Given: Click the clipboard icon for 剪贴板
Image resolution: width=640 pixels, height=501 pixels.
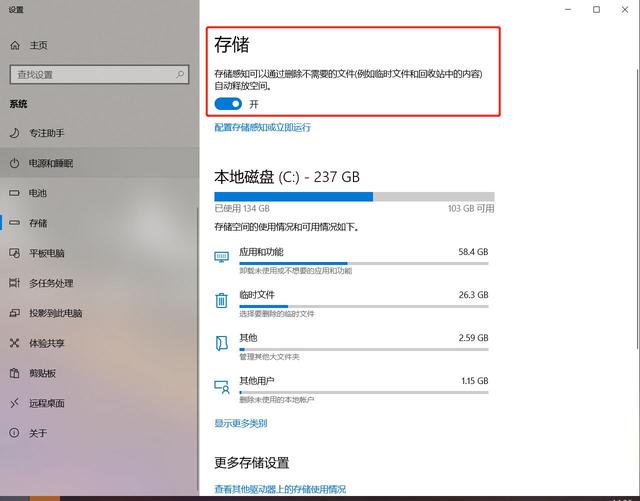Looking at the screenshot, I should pos(15,373).
